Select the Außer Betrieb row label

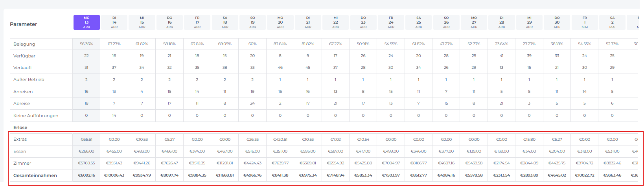(x=29, y=79)
